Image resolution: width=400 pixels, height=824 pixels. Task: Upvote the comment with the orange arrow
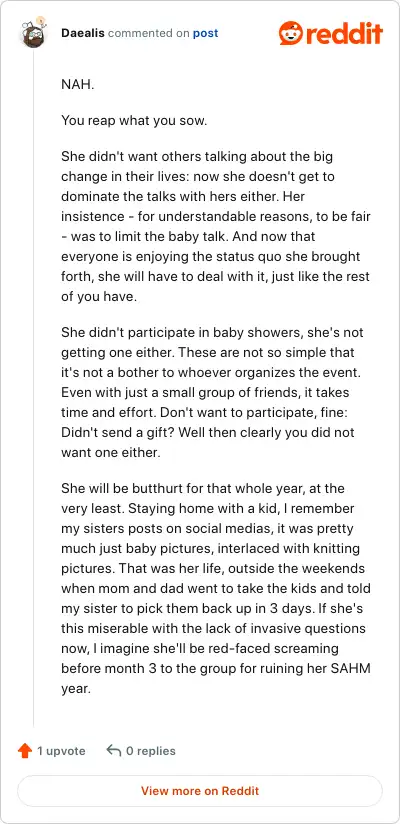tap(25, 751)
